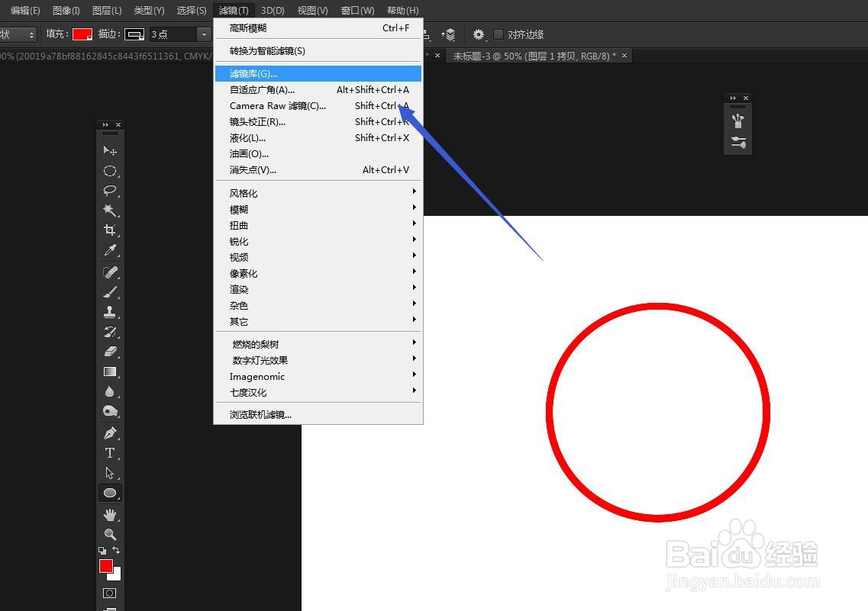
Task: Open the 3点 stroke width dropdown
Action: [x=203, y=34]
